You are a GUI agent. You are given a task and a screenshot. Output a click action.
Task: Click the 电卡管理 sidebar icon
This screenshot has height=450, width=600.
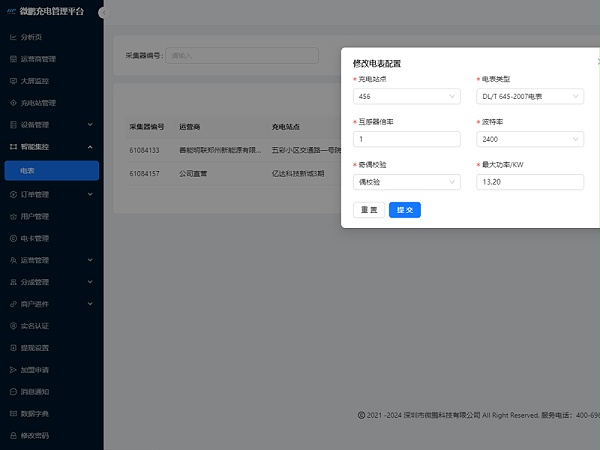[13, 238]
